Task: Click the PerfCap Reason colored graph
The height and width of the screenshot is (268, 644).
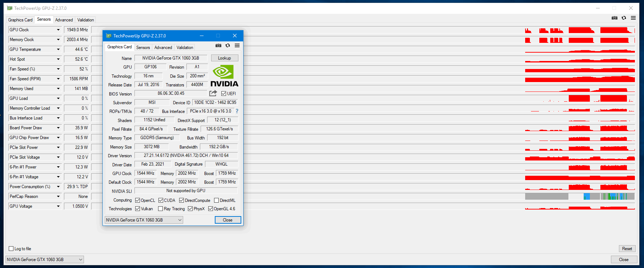Action: 580,196
